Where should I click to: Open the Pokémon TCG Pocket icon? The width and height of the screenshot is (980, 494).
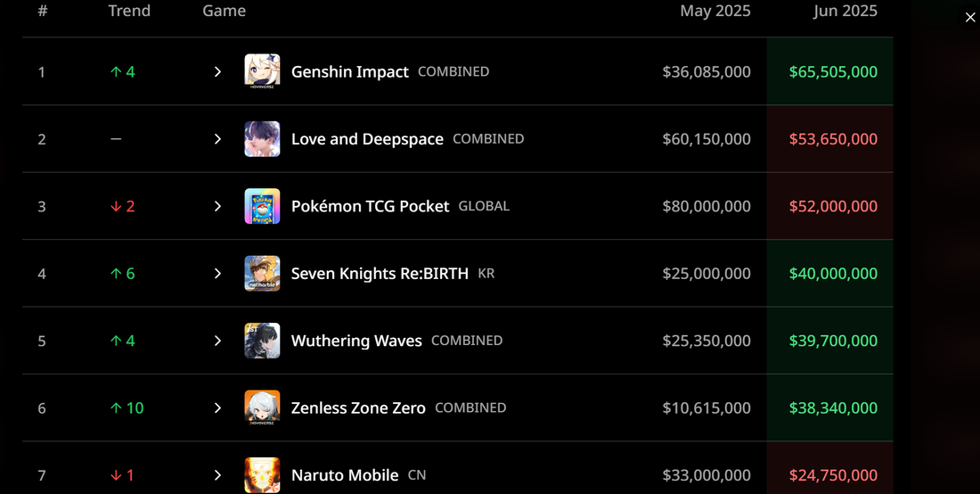[262, 206]
